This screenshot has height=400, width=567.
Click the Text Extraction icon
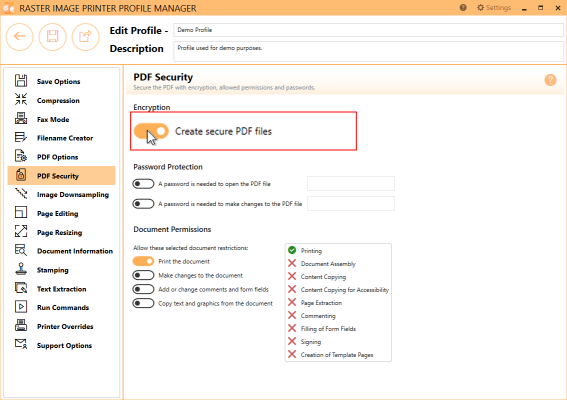[x=21, y=288]
